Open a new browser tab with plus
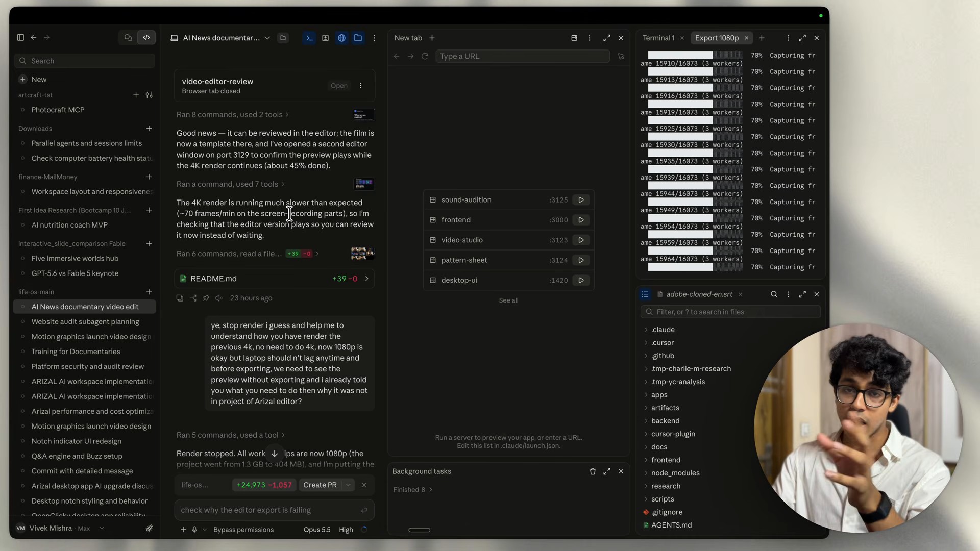This screenshot has width=980, height=551. [432, 38]
